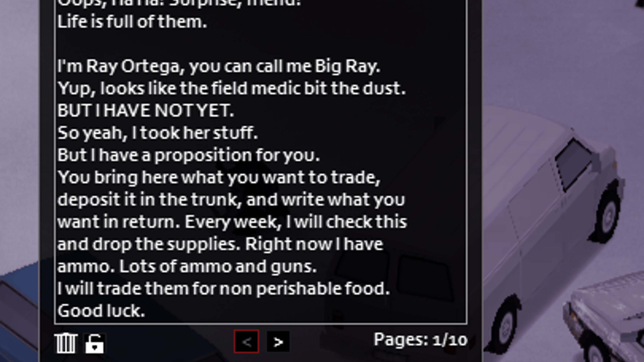Toggle the open padlock lock icon

point(95,344)
